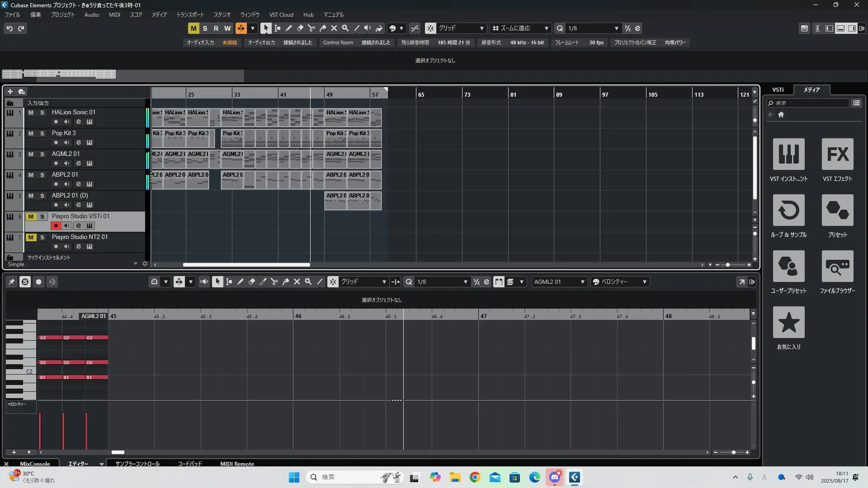Open the Windows Start menu

294,478
